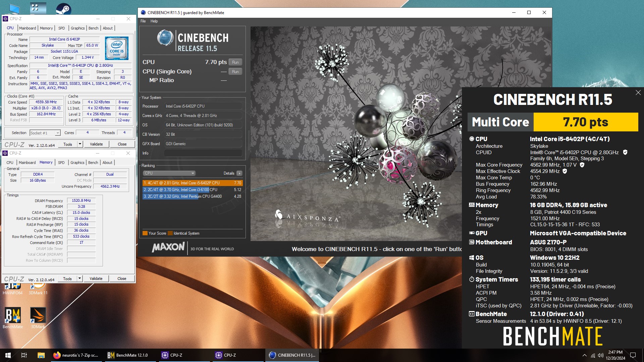Image resolution: width=644 pixels, height=362 pixels.
Task: Open Steam desktop shortcut
Action: coord(63,9)
